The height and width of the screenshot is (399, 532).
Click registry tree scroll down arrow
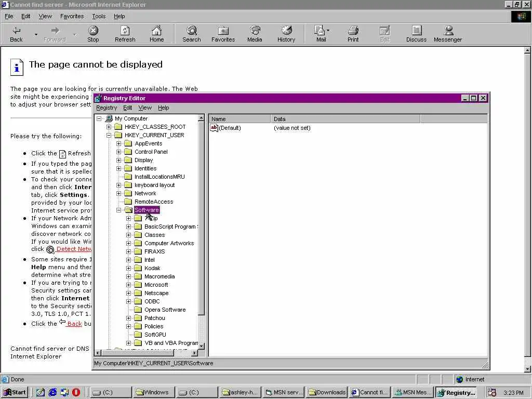(x=201, y=345)
